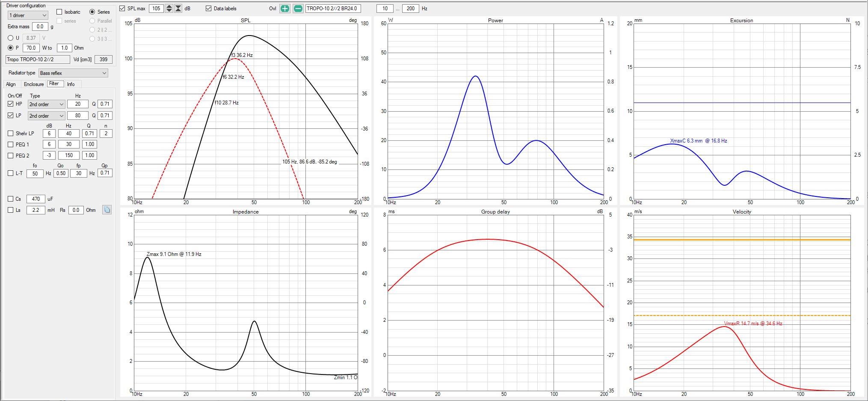Click the 'Zmax 9.1 Ohm @ 11.9 Hz' label

click(174, 254)
